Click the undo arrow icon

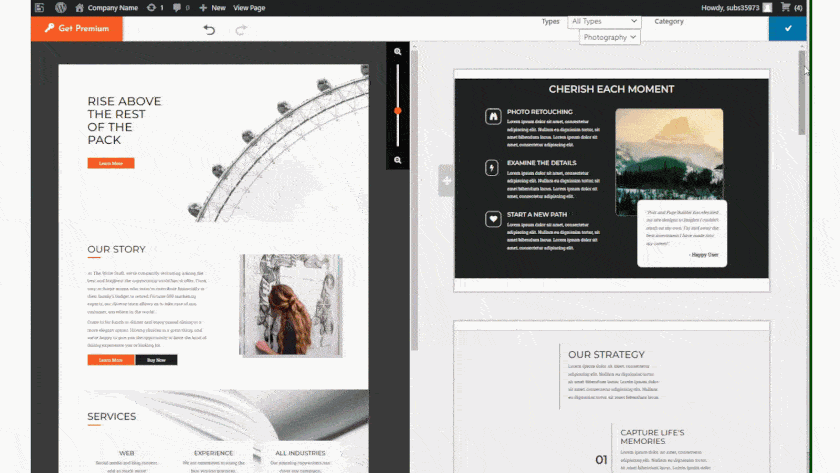coord(209,29)
